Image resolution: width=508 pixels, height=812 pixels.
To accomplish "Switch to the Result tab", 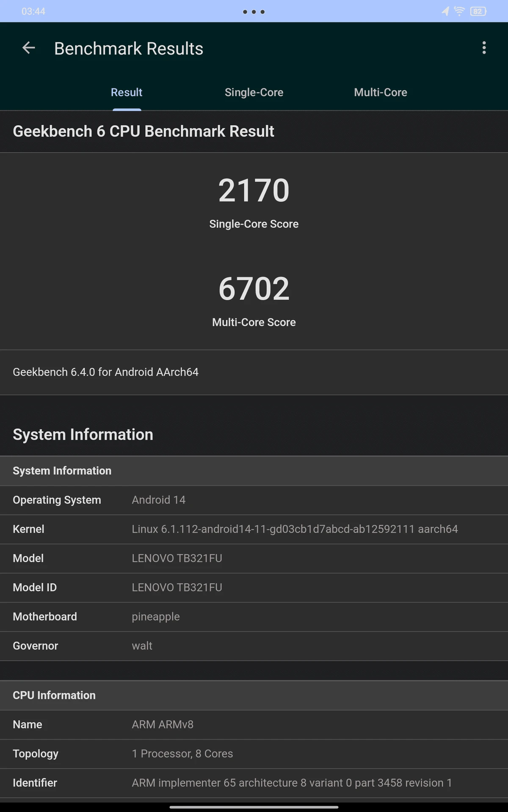I will [x=127, y=92].
